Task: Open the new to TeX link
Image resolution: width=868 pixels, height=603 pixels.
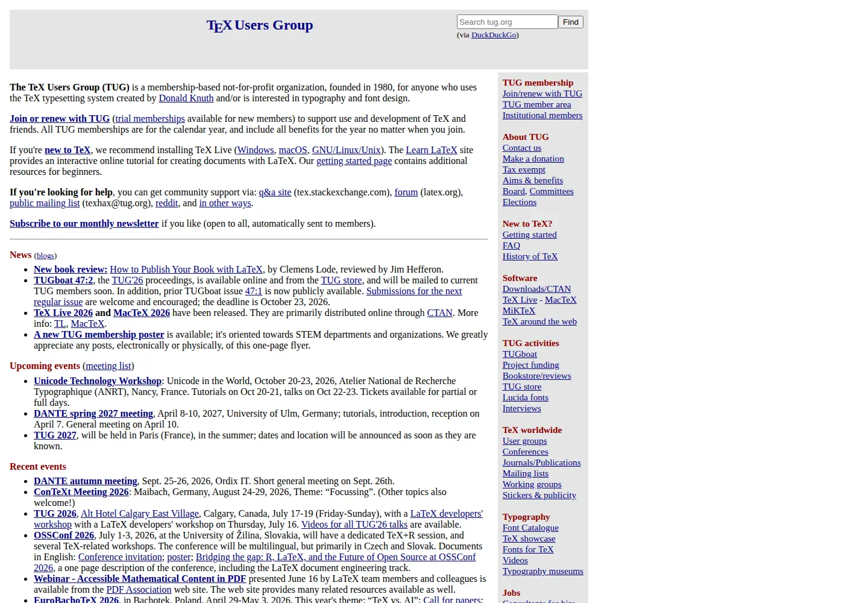Action: (68, 150)
